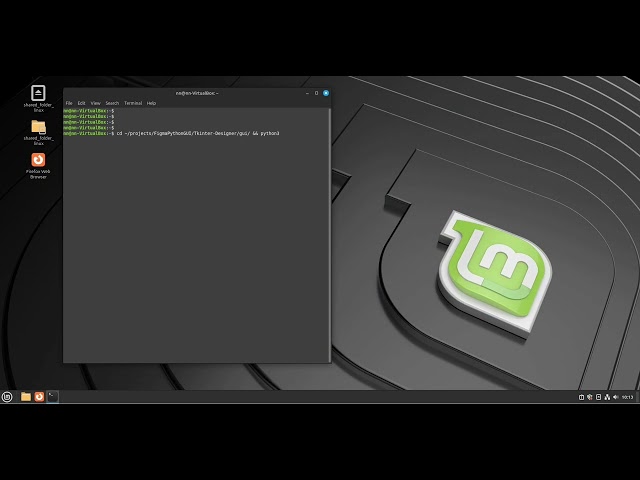Click the 'python3' text in the command
Viewport: 640px width, 480px height.
tap(270, 133)
